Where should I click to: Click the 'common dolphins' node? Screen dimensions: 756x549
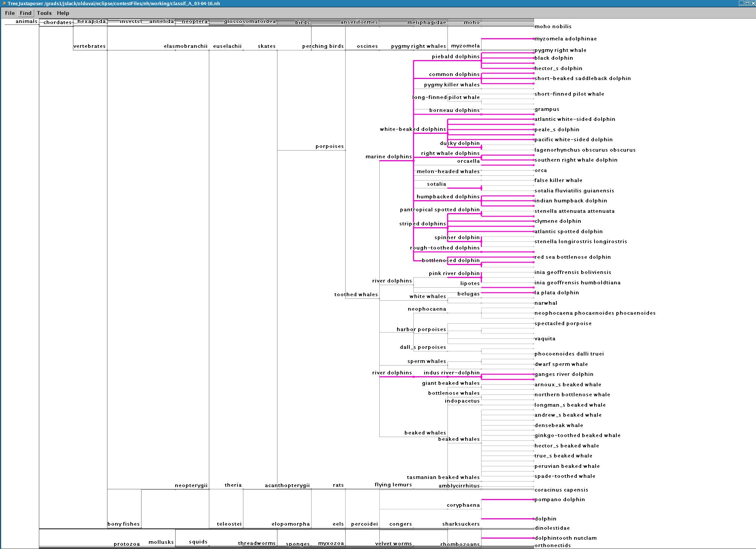[454, 75]
